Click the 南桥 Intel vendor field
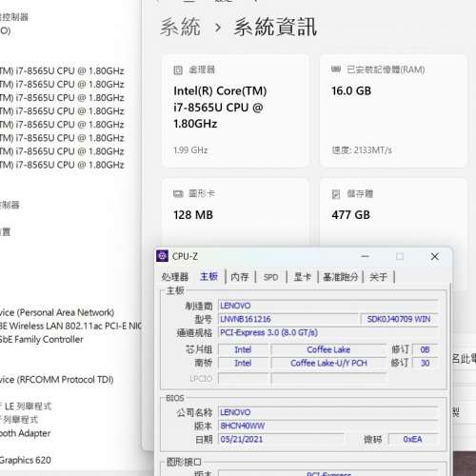Viewport: 476px width, 476px height. coord(243,363)
